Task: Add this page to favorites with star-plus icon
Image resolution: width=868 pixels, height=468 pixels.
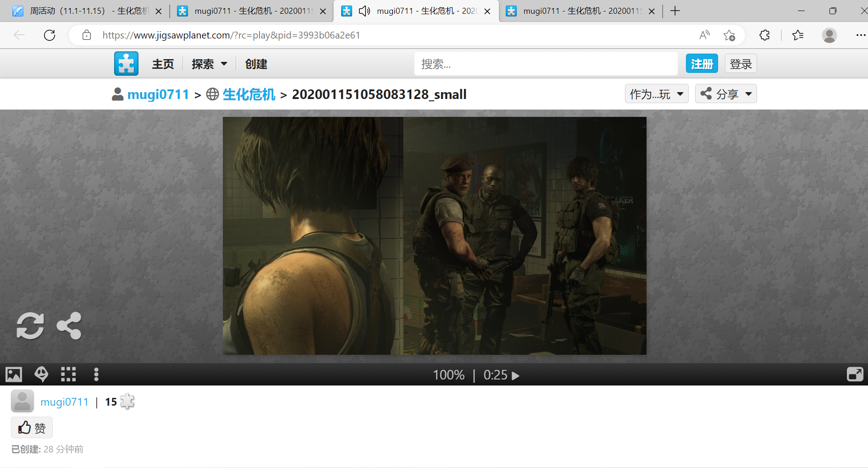Action: coord(729,35)
